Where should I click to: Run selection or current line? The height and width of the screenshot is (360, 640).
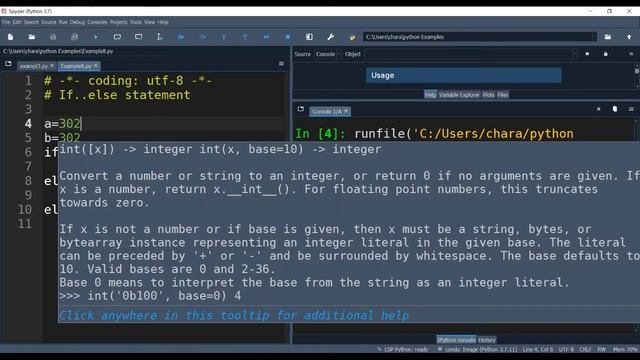coord(160,37)
